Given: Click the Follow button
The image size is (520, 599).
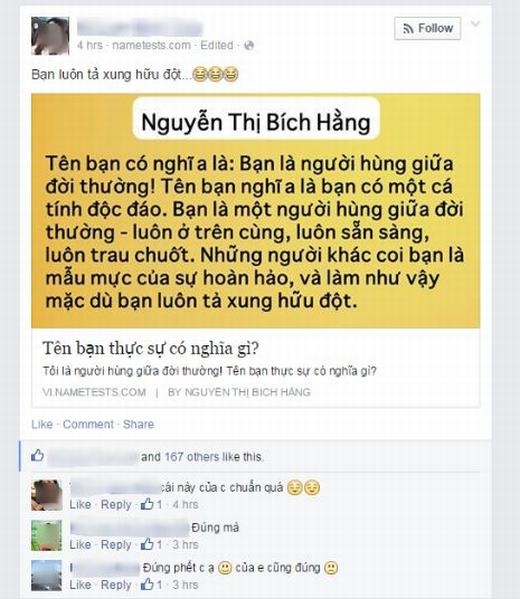Looking at the screenshot, I should pyautogui.click(x=427, y=28).
